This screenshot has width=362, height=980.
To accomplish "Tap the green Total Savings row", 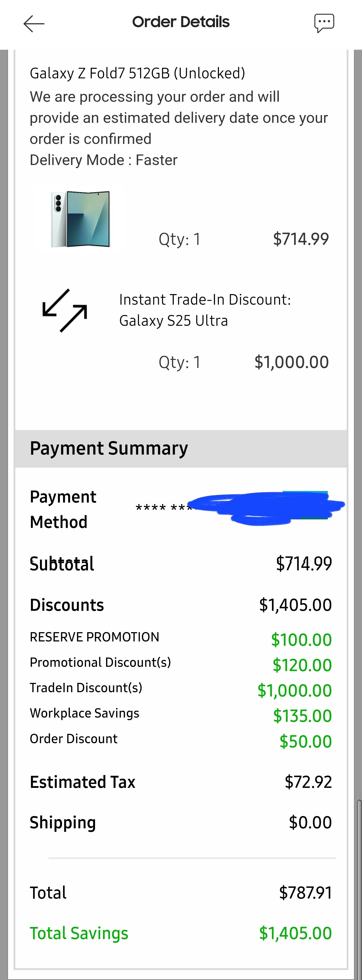I will pyautogui.click(x=181, y=933).
